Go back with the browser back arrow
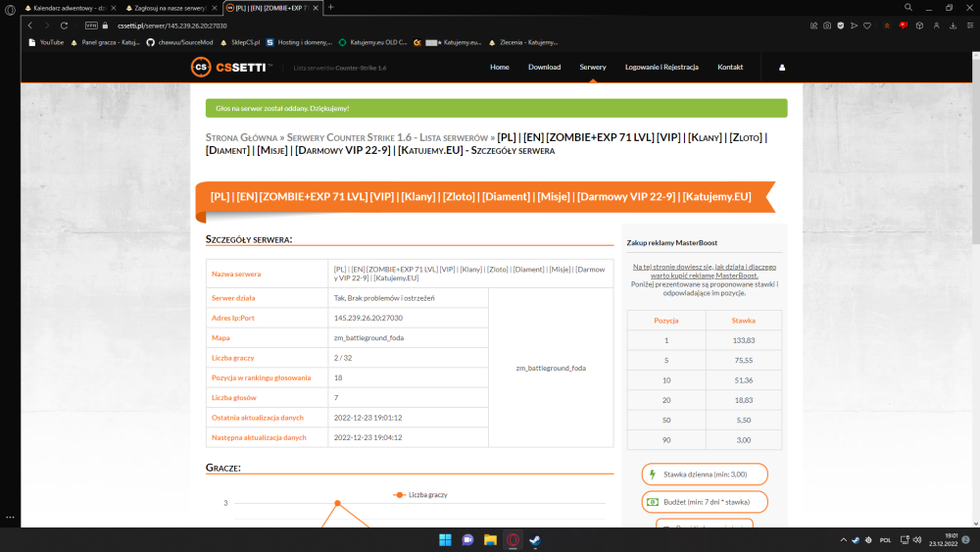 click(x=30, y=25)
